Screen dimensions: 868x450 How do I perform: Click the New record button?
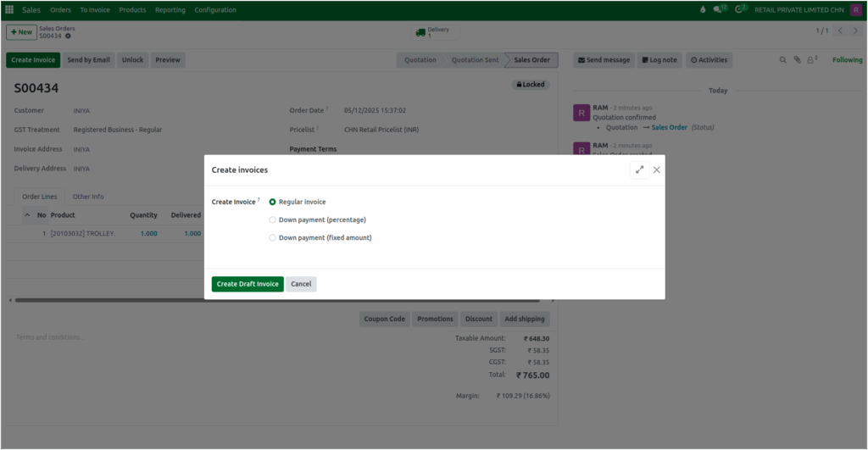21,32
